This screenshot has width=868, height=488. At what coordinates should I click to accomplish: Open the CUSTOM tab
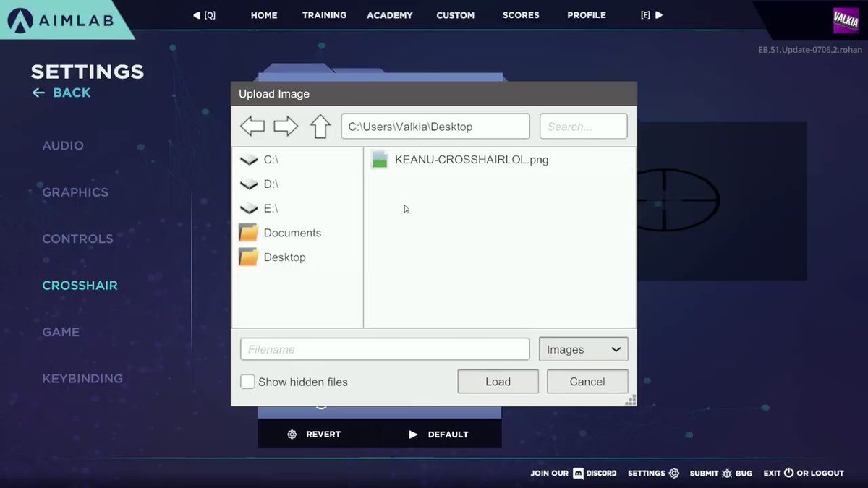(456, 14)
